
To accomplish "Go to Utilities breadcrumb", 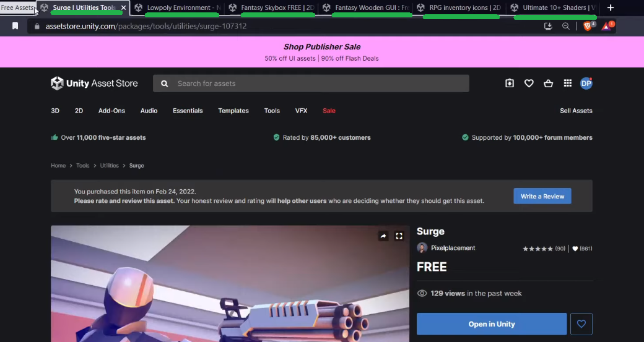I will pos(109,166).
